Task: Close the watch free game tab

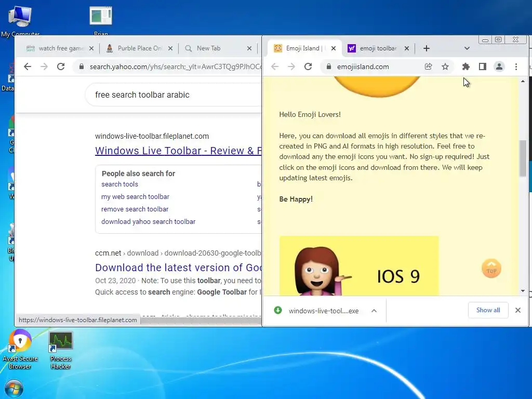Action: (91, 48)
